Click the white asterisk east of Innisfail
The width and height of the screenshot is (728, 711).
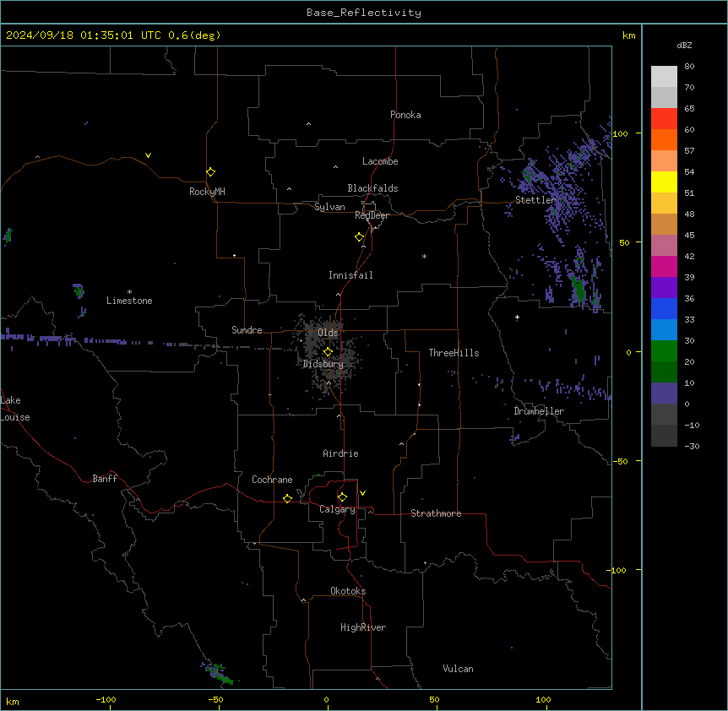tap(424, 256)
